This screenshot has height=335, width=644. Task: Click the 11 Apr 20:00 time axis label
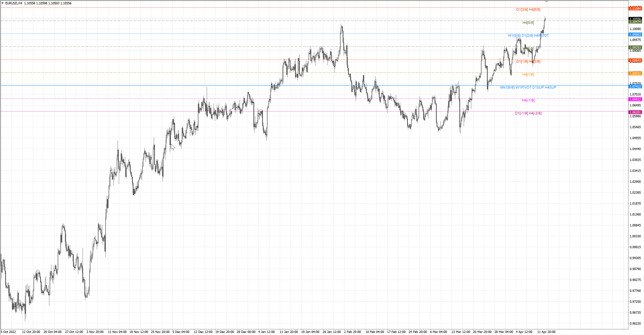tap(547, 332)
